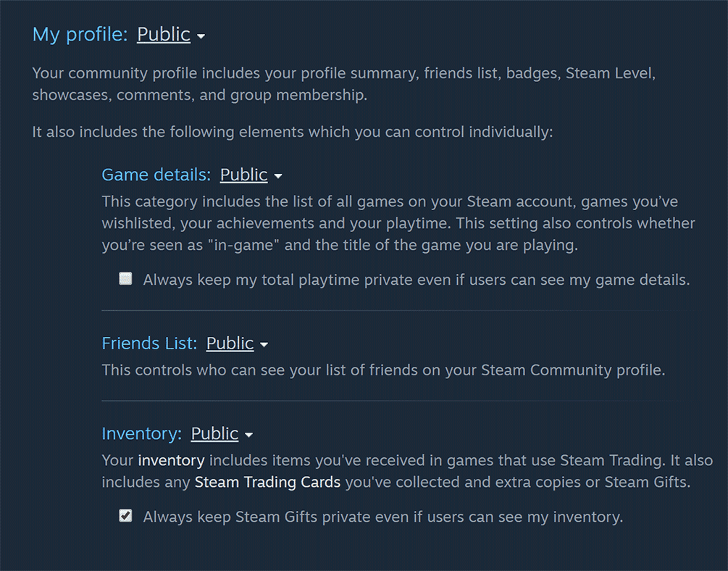
Task: Click the chevron beside My profile Public
Action: click(199, 36)
